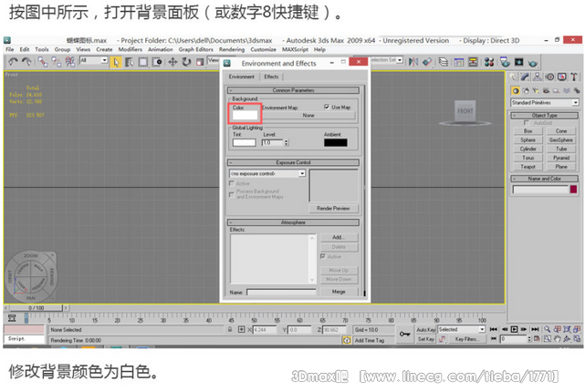Activate the Select and Move tool
This screenshot has height=392, width=585.
tap(172, 62)
